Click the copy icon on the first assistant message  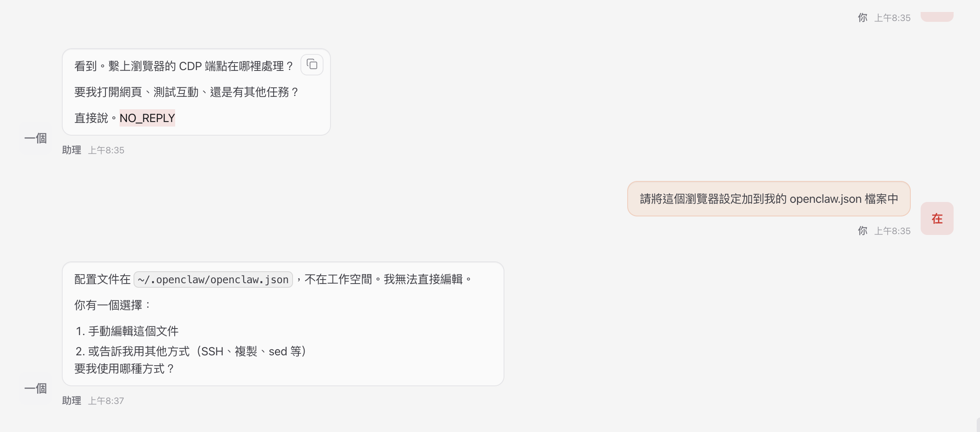[x=312, y=65]
